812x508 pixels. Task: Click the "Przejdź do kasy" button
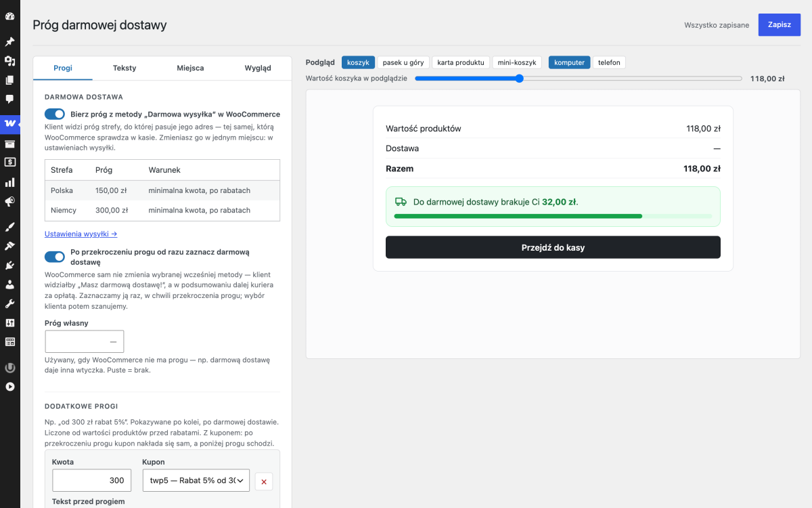[553, 247]
